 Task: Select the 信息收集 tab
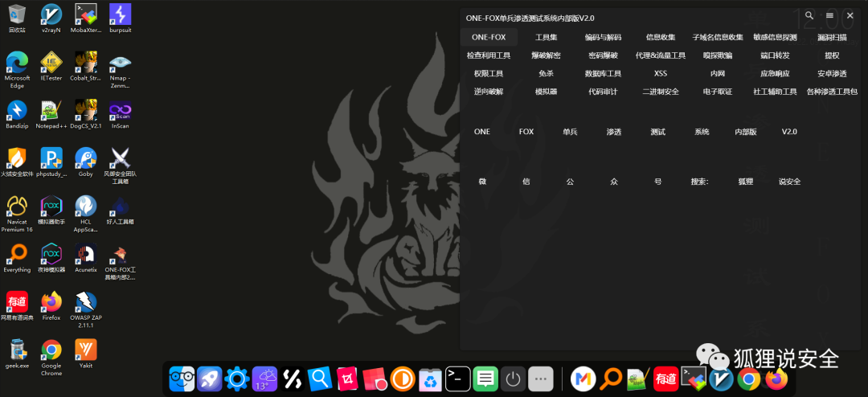[661, 38]
